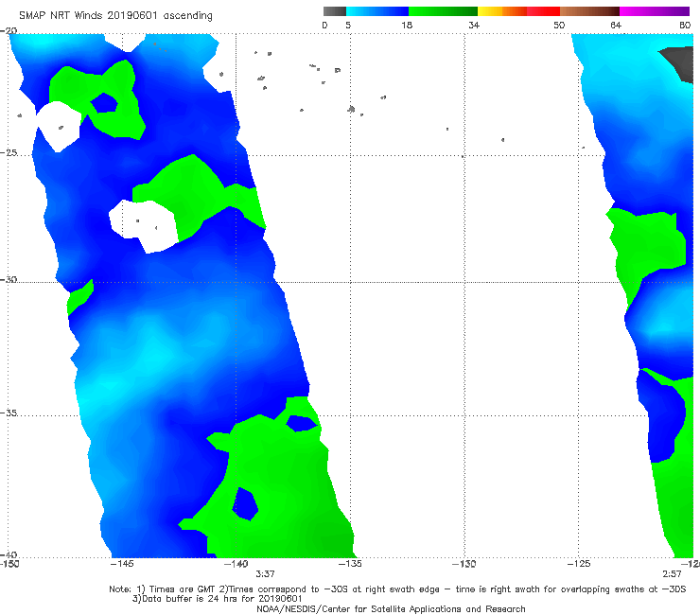This screenshot has width=700, height=615.
Task: Click the color bar label '18'
Action: 407,25
